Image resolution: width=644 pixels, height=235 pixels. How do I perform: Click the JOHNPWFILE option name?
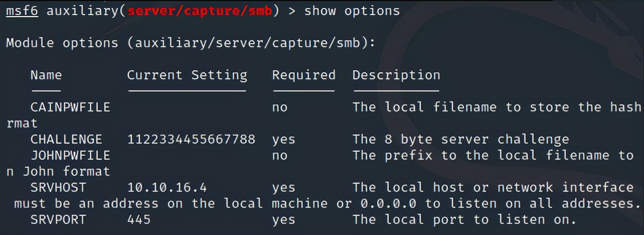[70, 155]
